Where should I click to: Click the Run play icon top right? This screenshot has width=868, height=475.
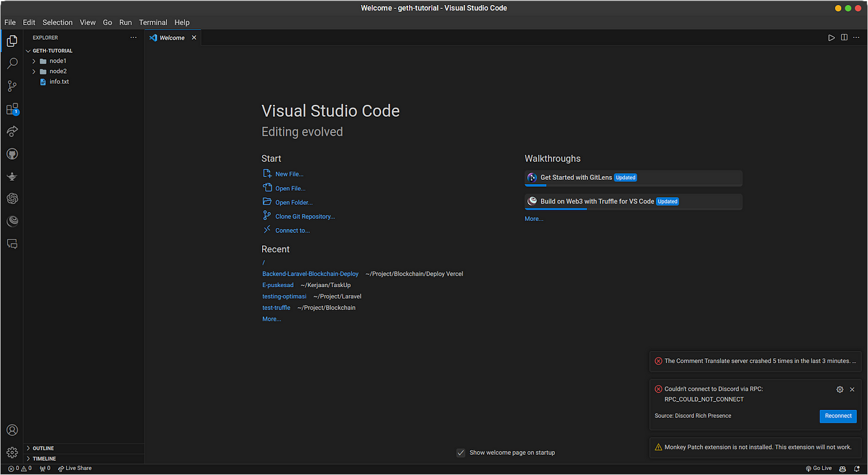click(831, 38)
